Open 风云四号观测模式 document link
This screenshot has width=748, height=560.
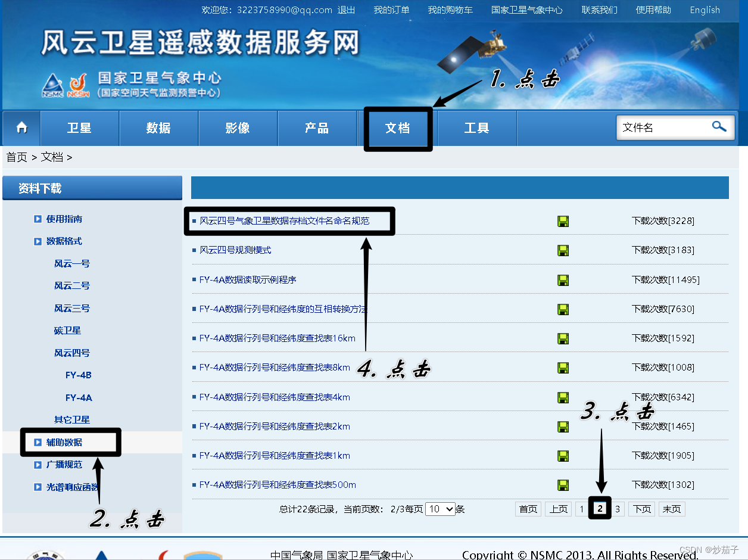235,250
